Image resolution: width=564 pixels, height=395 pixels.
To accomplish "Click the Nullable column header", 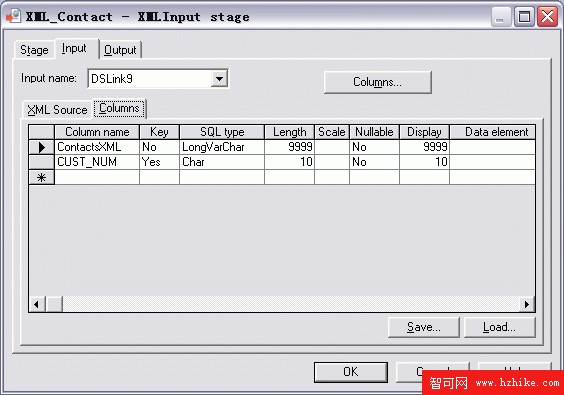I will click(374, 132).
